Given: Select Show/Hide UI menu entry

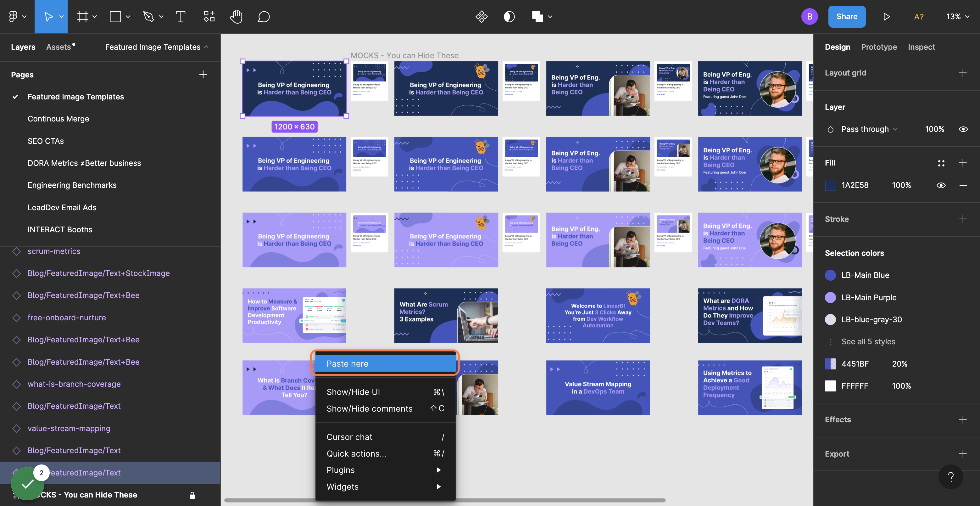Looking at the screenshot, I should point(385,392).
